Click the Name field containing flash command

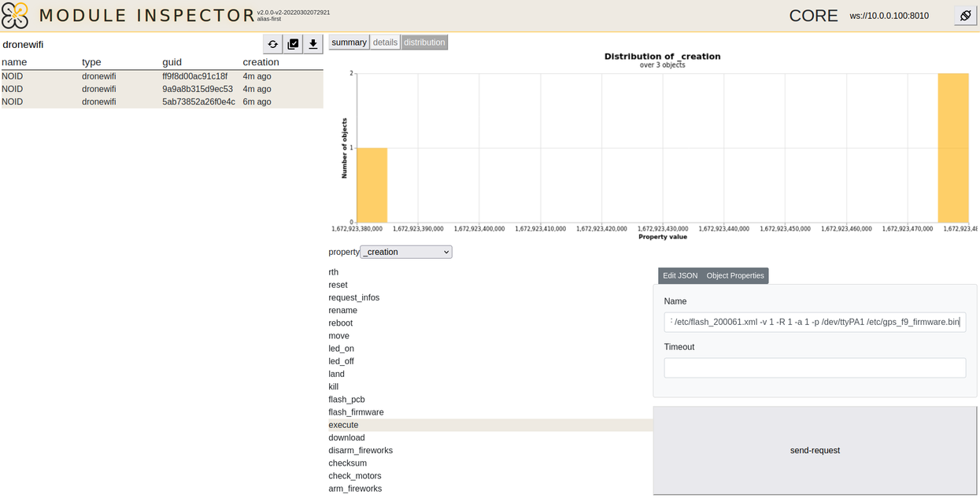tap(815, 322)
